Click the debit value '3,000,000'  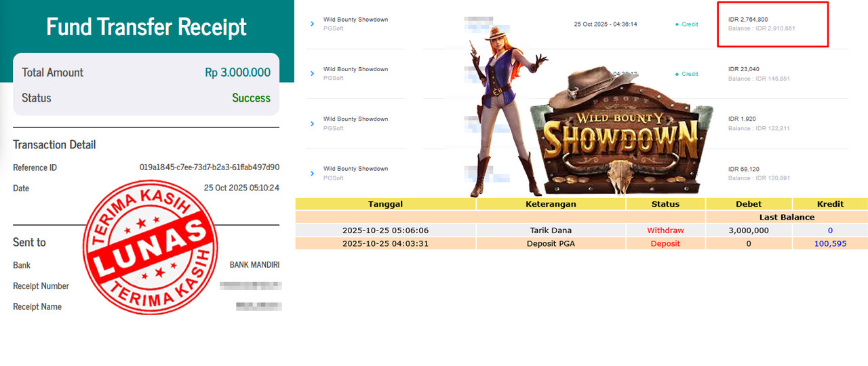click(749, 230)
